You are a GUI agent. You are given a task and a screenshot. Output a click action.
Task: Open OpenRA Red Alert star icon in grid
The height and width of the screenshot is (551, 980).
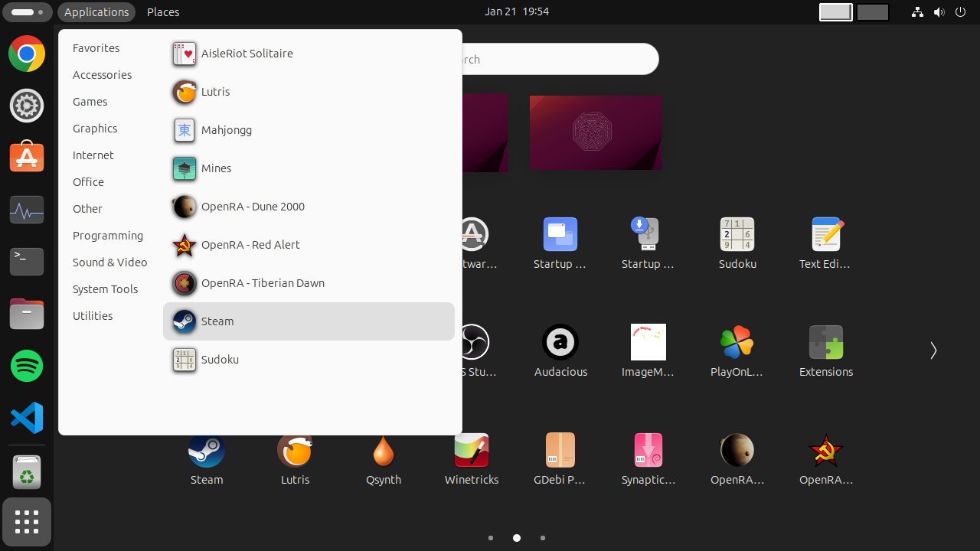coord(826,459)
